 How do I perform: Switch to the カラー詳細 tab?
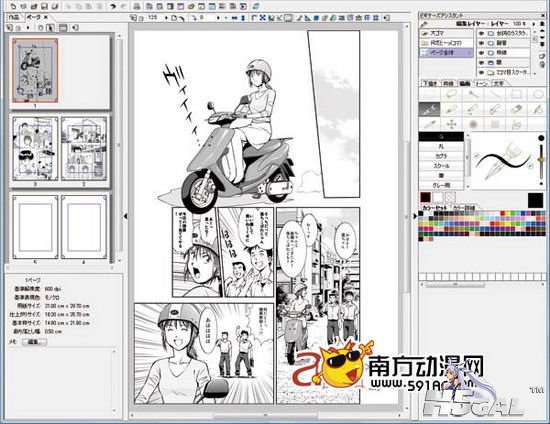pos(464,208)
